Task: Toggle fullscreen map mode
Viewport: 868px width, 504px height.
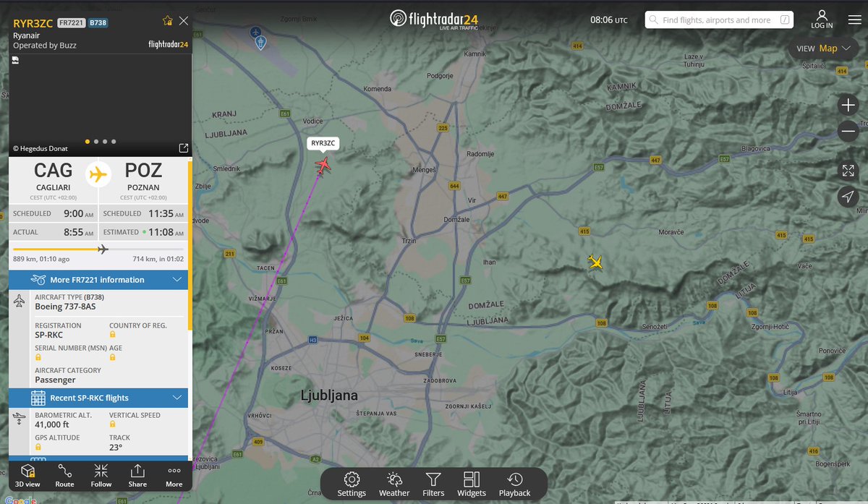Action: coord(848,171)
